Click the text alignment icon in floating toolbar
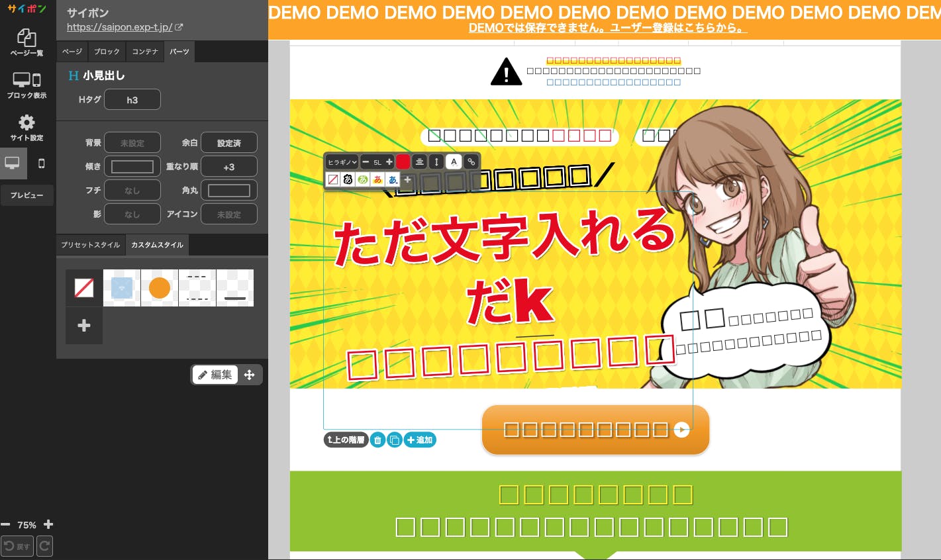Image resolution: width=941 pixels, height=560 pixels. click(419, 162)
